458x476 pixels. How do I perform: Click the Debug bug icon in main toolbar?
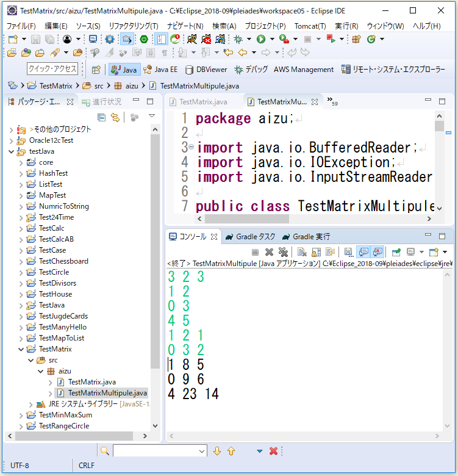pos(238,39)
